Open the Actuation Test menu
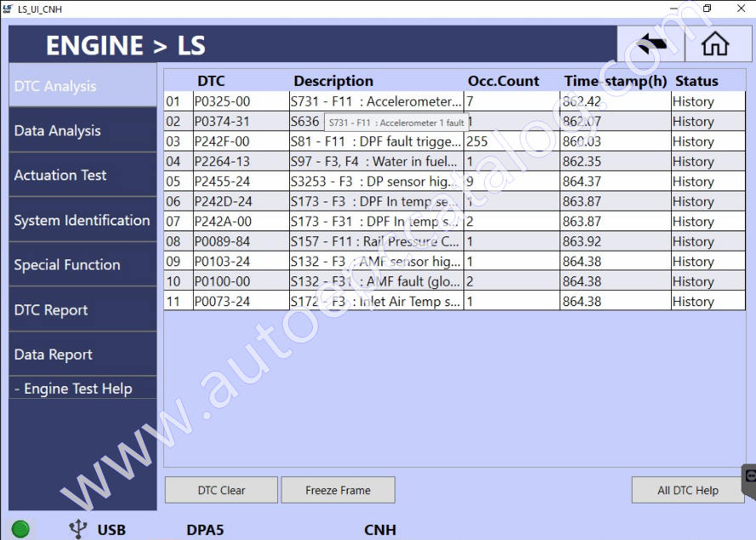The image size is (756, 540). coord(82,175)
